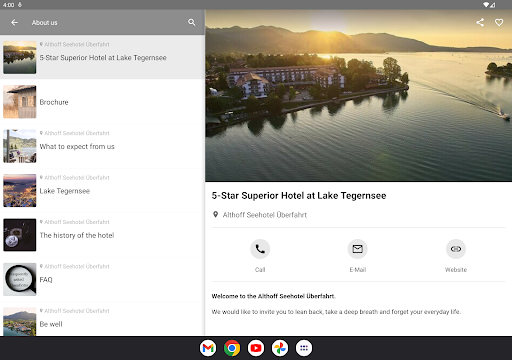The height and width of the screenshot is (360, 512).
Task: Call the hotel via phone icon
Action: click(260, 249)
